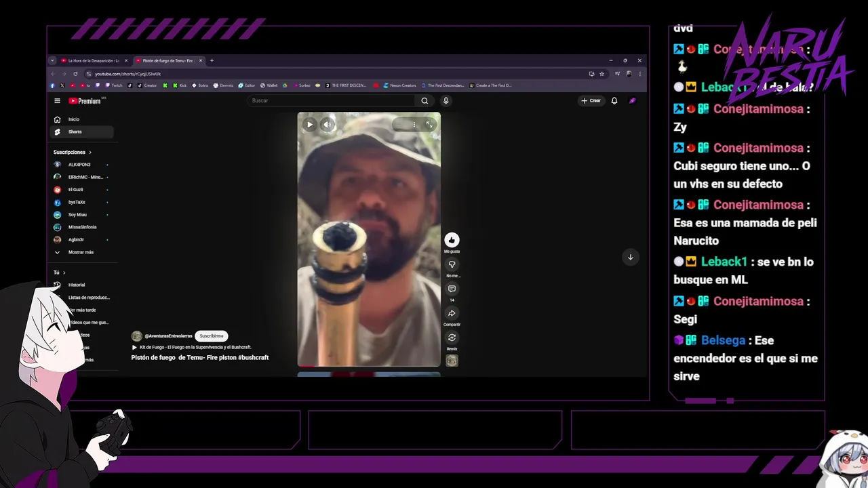Open a new browser tab
Image resolution: width=868 pixels, height=488 pixels.
coord(212,60)
